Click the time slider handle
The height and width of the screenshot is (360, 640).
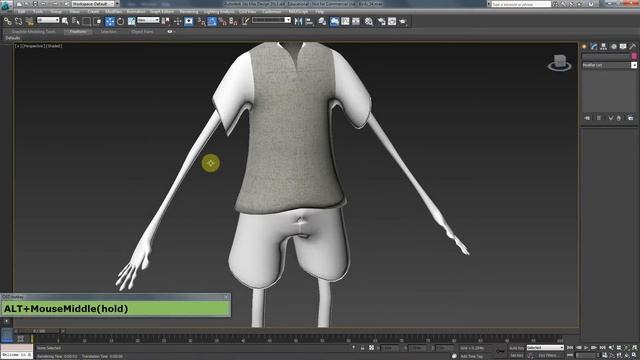point(39,331)
